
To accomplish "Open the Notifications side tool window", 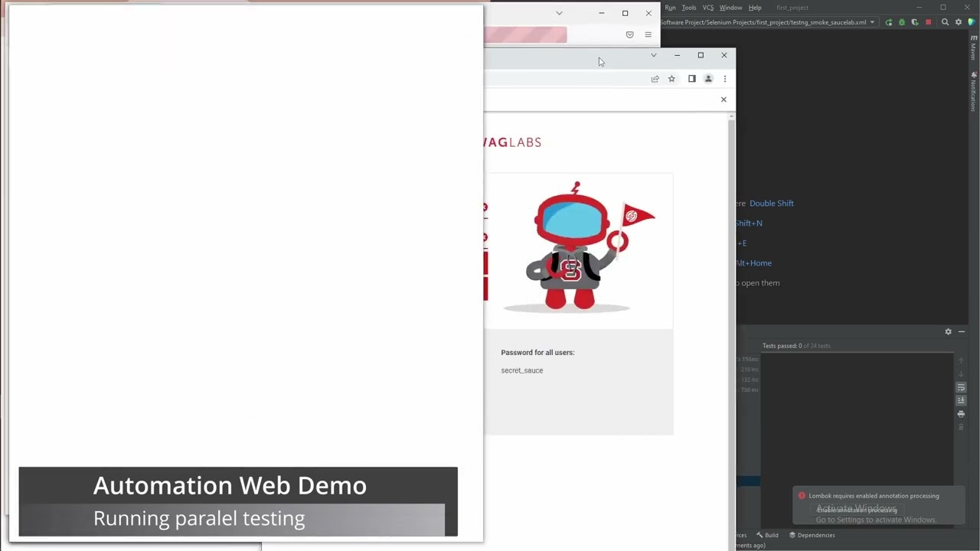I will 973,91.
